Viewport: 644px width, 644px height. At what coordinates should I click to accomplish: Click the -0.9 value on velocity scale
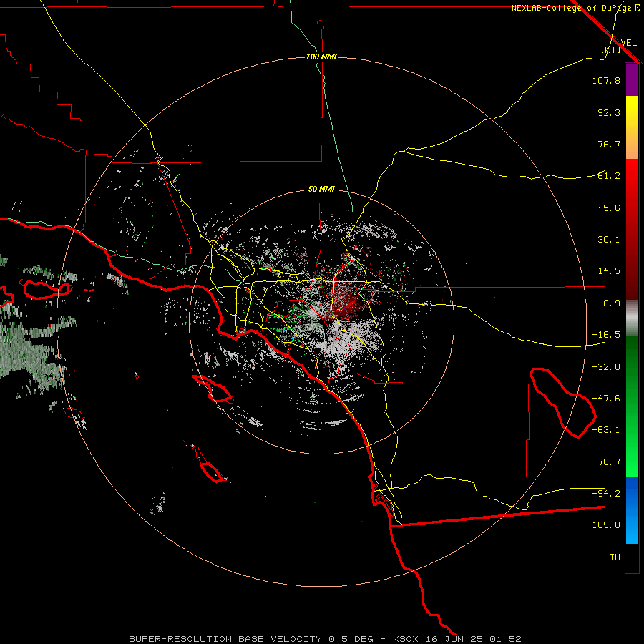609,303
